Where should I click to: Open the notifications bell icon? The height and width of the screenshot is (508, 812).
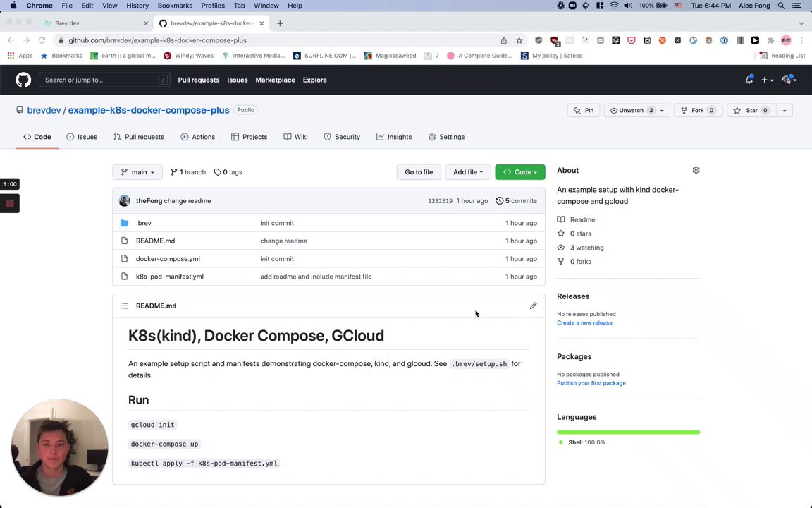(749, 80)
